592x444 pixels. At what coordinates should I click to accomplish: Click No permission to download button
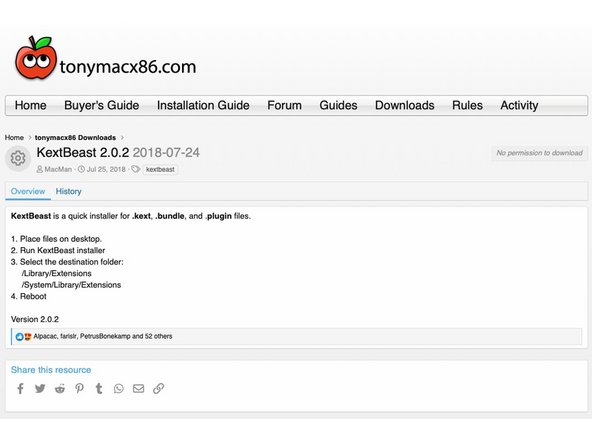click(x=539, y=153)
